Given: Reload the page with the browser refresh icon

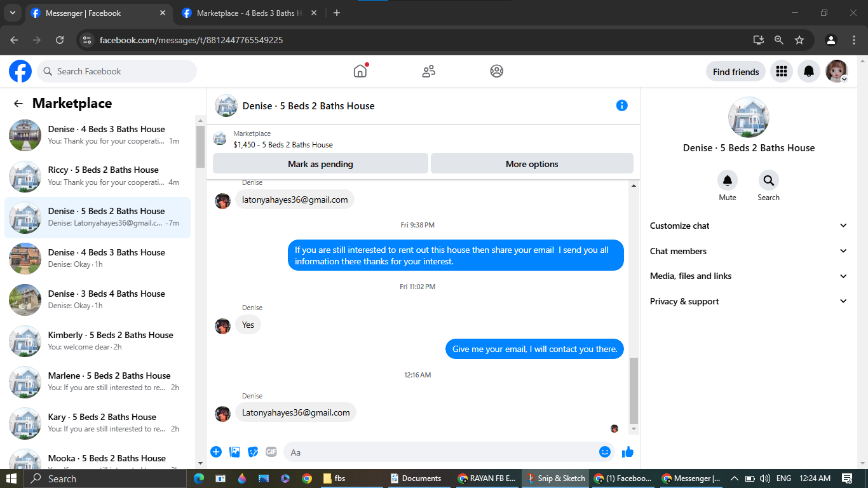Looking at the screenshot, I should point(60,40).
